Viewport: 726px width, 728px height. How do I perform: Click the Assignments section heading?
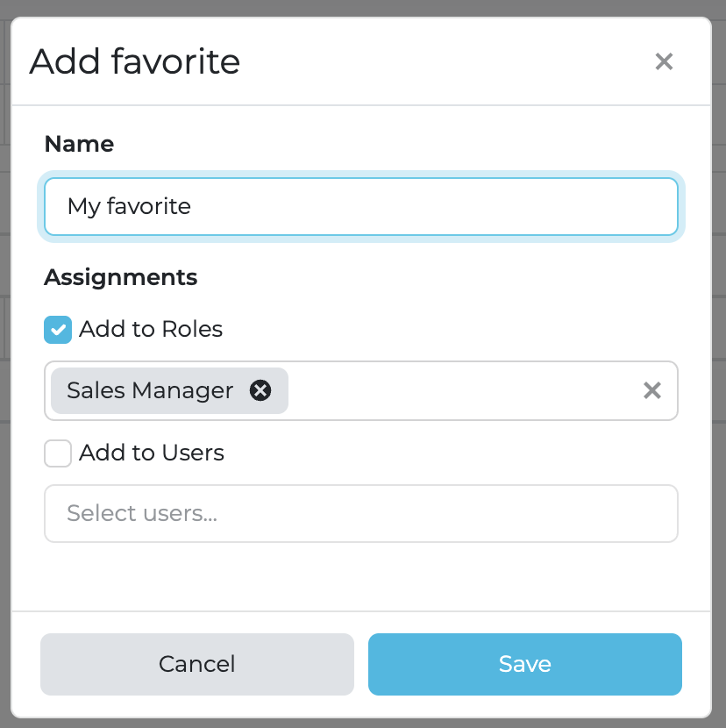click(x=120, y=278)
